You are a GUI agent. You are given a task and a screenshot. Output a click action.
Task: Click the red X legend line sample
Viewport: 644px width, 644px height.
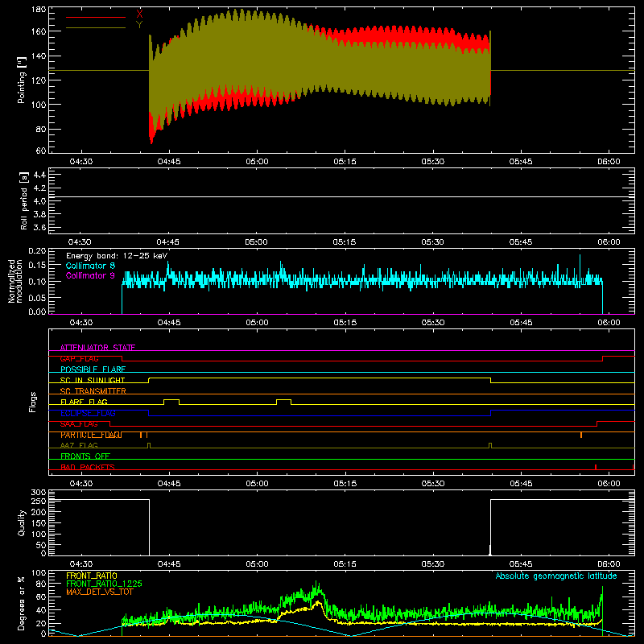pyautogui.click(x=95, y=17)
